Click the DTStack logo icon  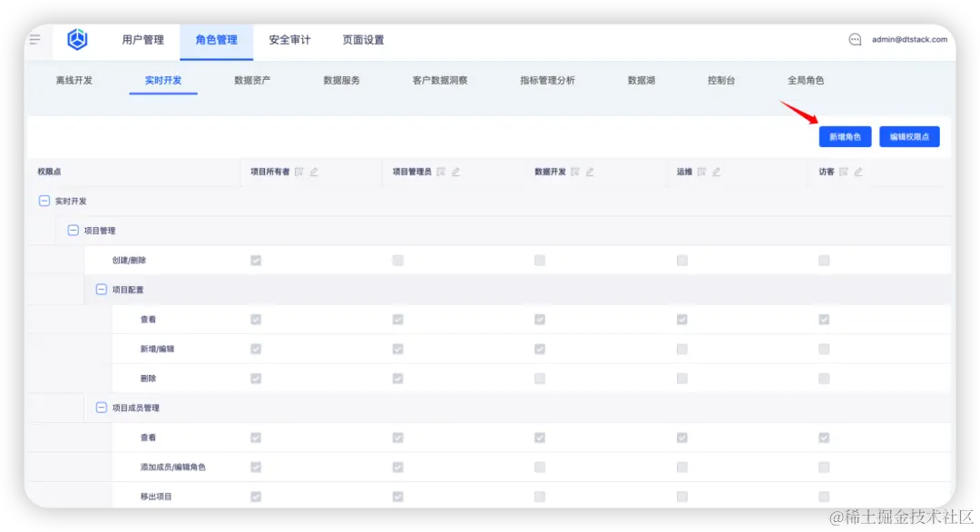77,39
